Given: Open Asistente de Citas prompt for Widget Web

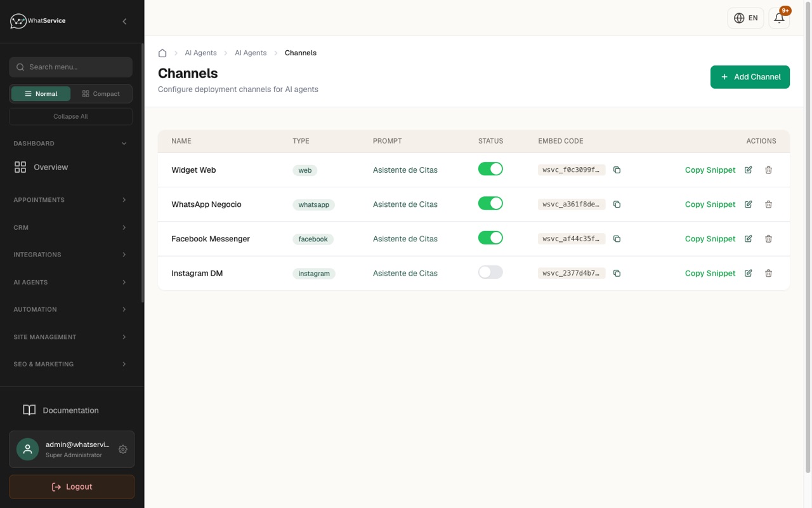Looking at the screenshot, I should click(x=405, y=170).
